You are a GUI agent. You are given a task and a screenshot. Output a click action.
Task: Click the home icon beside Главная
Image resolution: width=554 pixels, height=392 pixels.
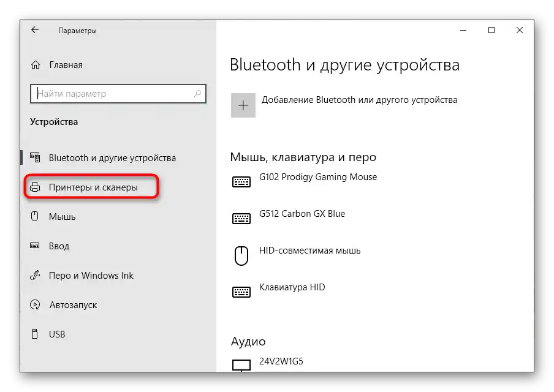coord(36,65)
